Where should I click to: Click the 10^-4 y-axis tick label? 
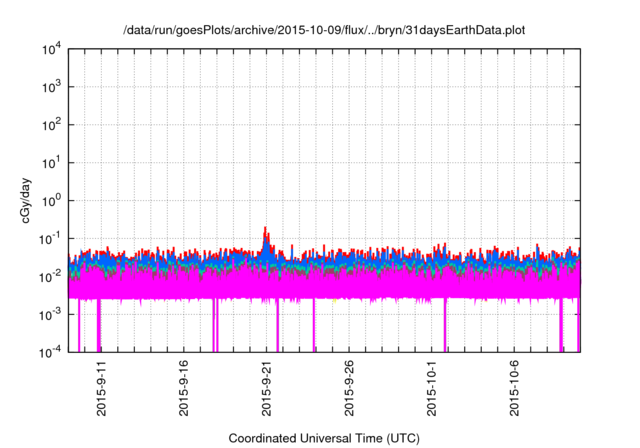(x=50, y=351)
